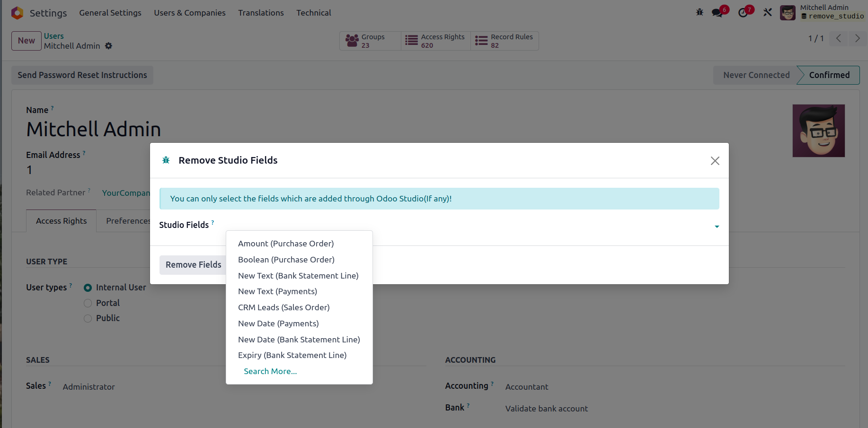Pick CRM Leads (Sales Order) option
The height and width of the screenshot is (428, 868).
pos(283,307)
